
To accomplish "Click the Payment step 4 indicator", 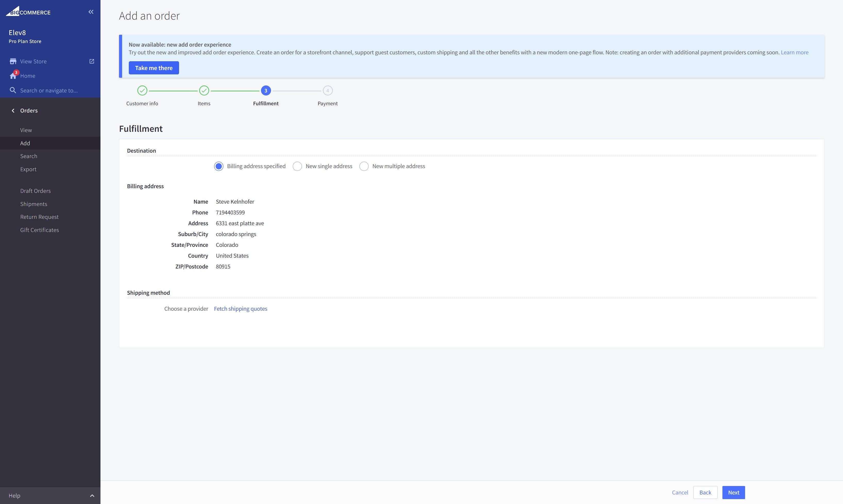I will click(327, 90).
